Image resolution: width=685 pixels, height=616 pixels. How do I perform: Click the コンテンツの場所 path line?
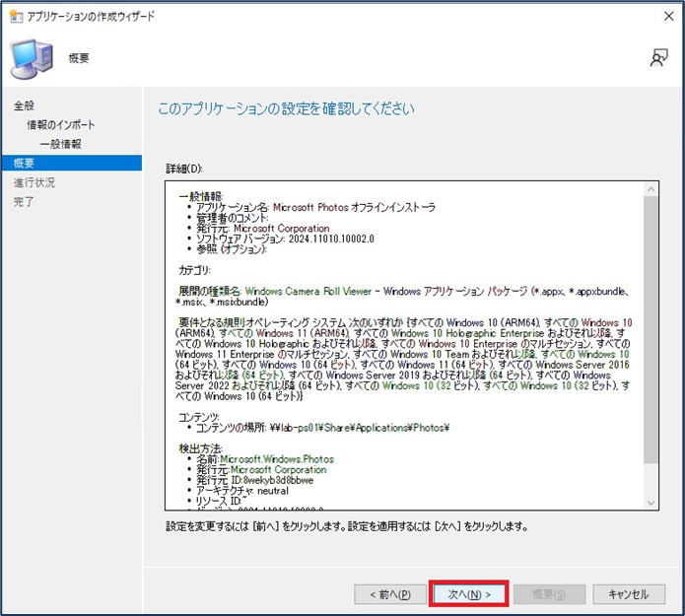click(x=322, y=428)
